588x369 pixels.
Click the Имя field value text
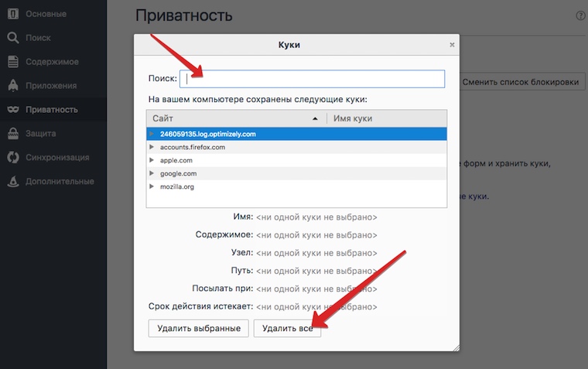(316, 217)
